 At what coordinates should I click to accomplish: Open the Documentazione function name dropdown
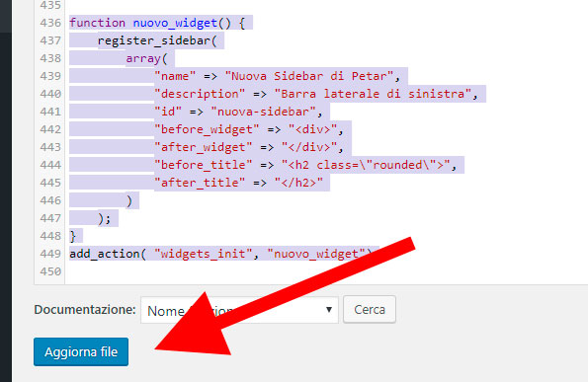pyautogui.click(x=239, y=310)
